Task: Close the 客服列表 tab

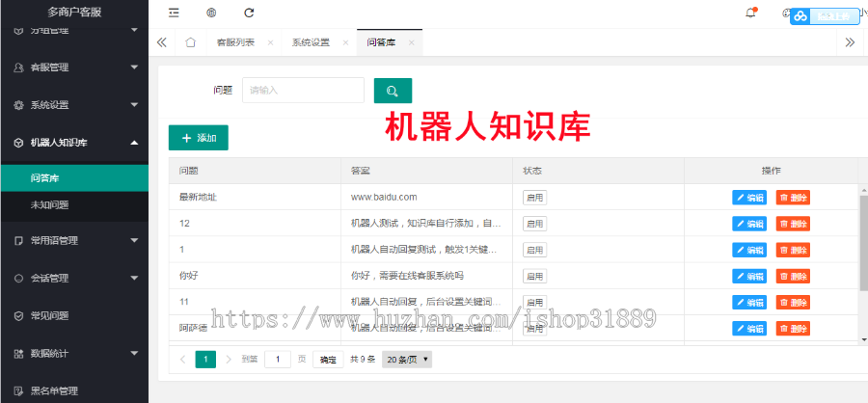Action: click(x=270, y=42)
